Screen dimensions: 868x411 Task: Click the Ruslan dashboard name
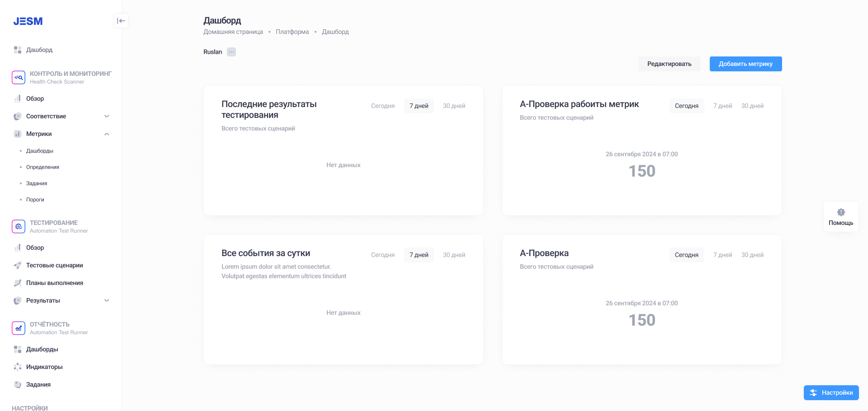click(212, 52)
